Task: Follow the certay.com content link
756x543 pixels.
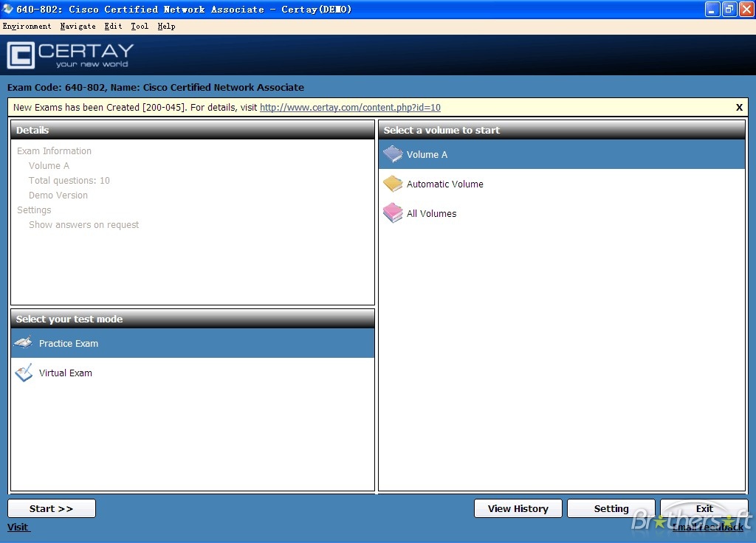Action: coord(350,108)
